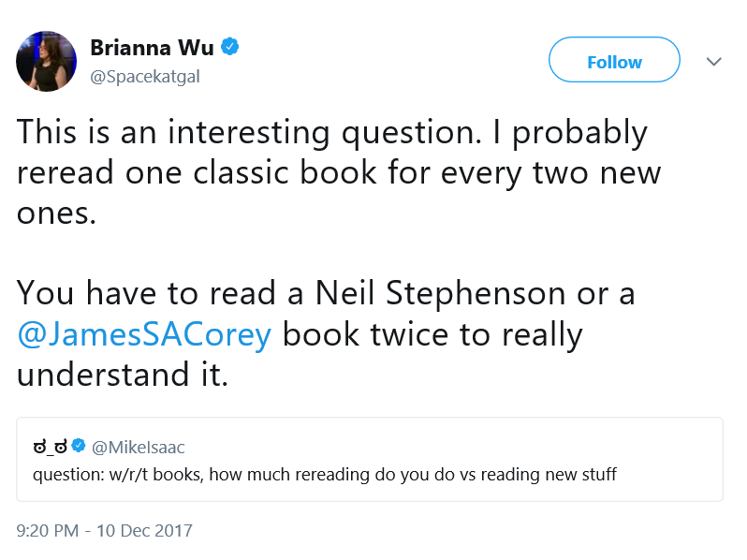Open Brianna Wu's profile picture
747x560 pixels.
[x=46, y=62]
